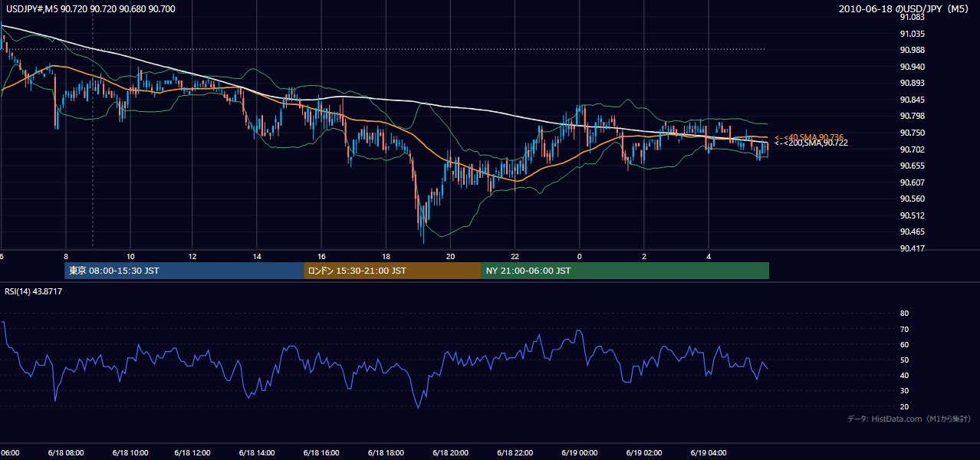The height and width of the screenshot is (460, 980).
Task: Click price axis value 90.512
Action: 913,215
